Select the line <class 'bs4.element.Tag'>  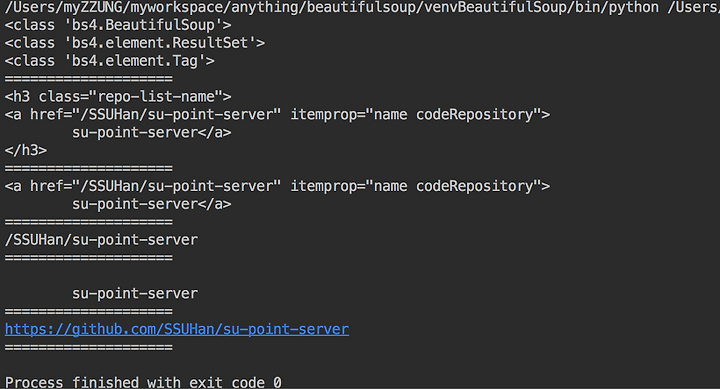click(109, 61)
